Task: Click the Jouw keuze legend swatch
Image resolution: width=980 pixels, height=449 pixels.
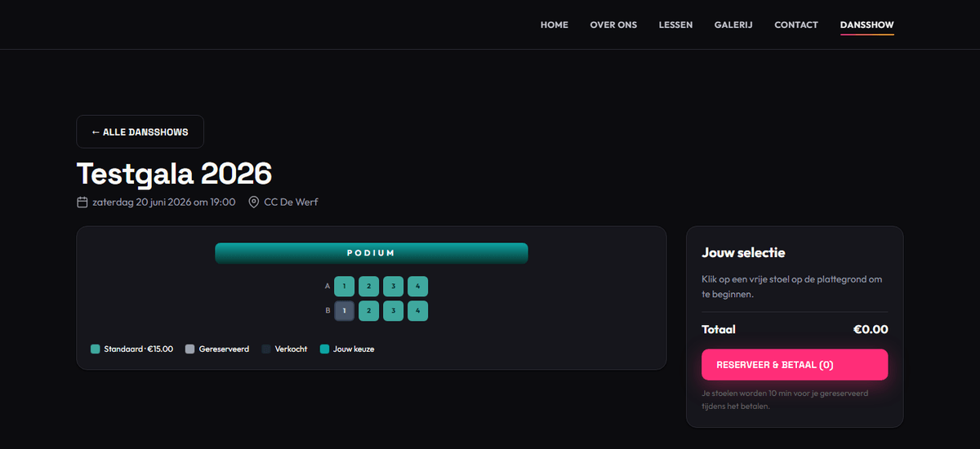Action: 324,349
